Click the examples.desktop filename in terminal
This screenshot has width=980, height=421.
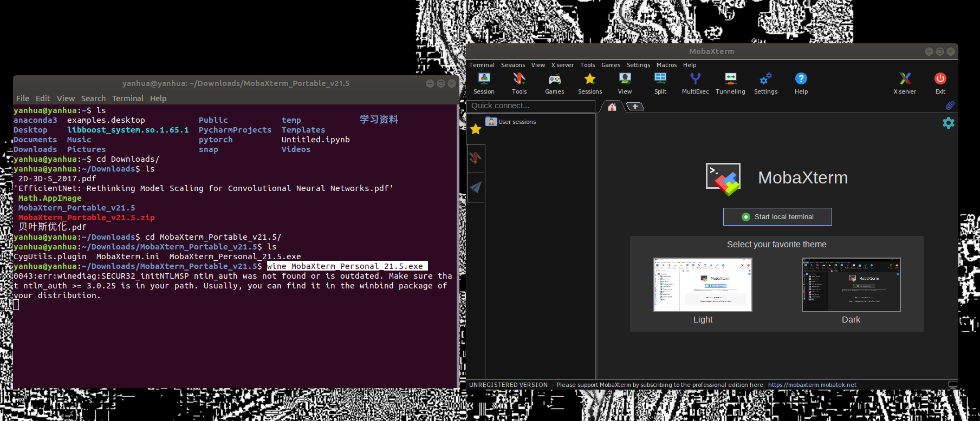coord(106,120)
